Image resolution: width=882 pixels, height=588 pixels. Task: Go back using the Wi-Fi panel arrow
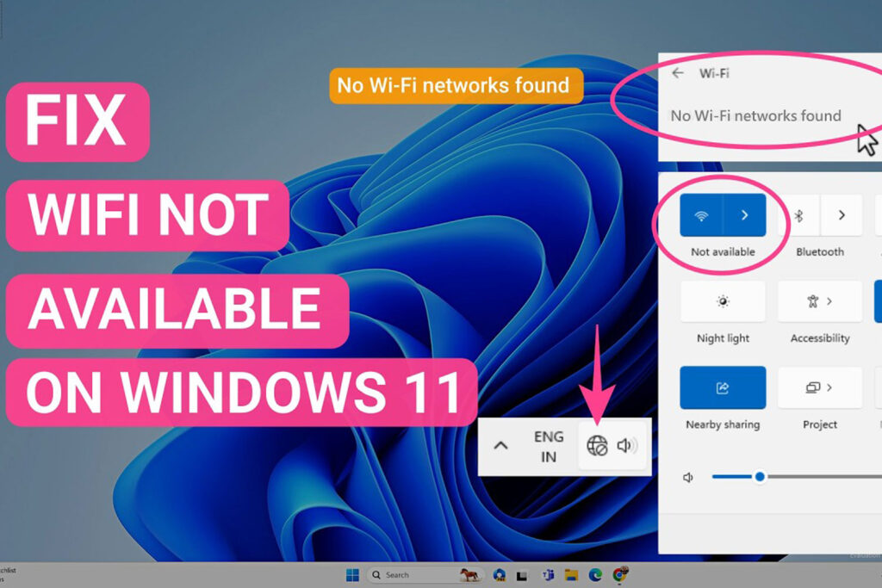coord(678,73)
